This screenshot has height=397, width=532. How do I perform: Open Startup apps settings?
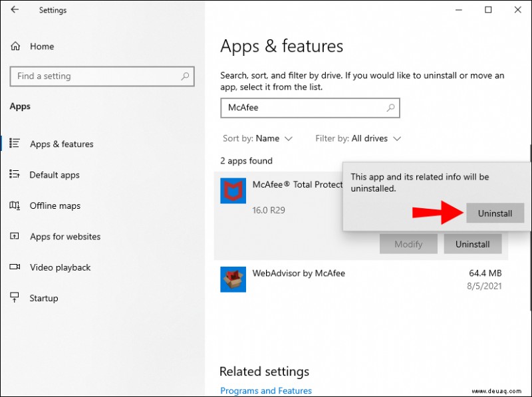(44, 299)
